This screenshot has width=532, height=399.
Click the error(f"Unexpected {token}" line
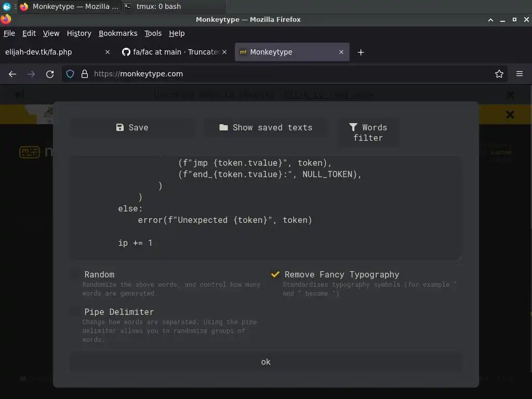225,220
